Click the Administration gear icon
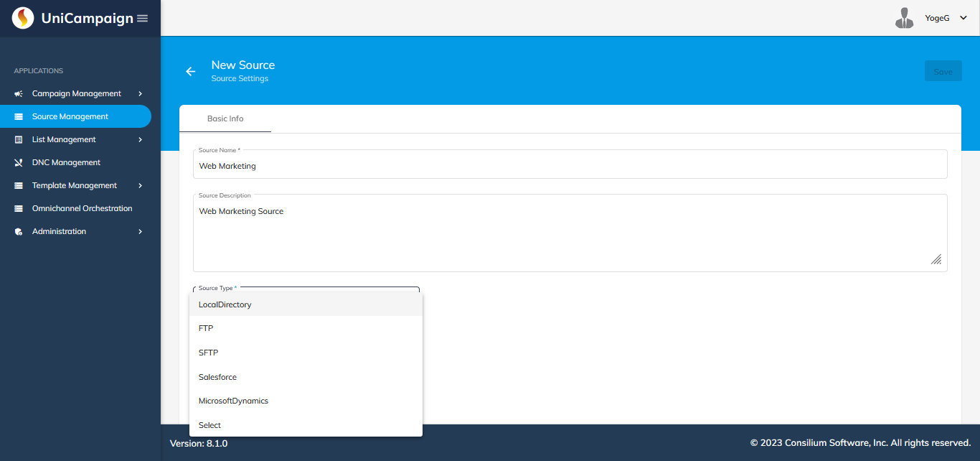The height and width of the screenshot is (461, 980). pos(19,232)
